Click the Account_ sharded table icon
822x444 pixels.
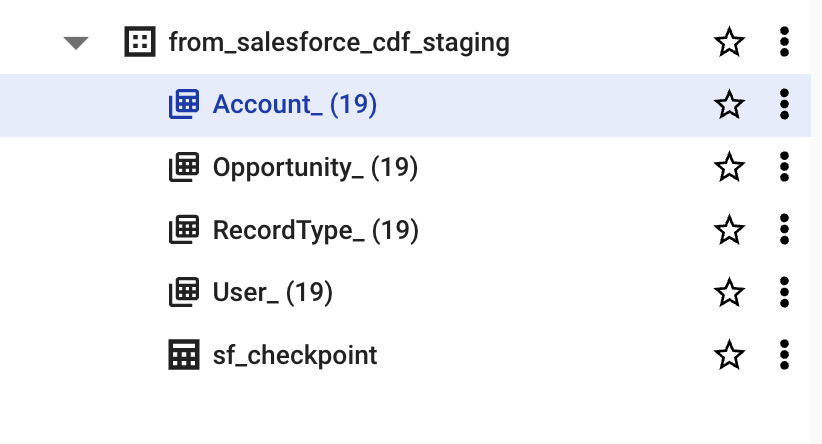(183, 104)
